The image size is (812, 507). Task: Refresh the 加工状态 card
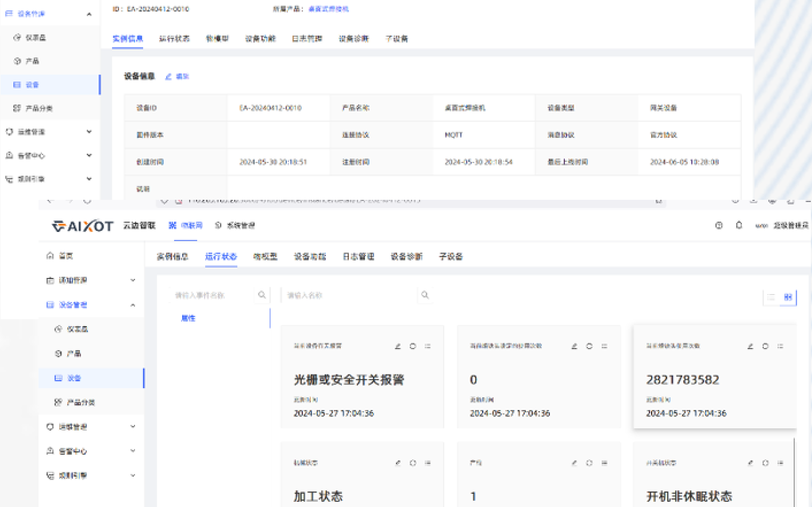[413, 463]
